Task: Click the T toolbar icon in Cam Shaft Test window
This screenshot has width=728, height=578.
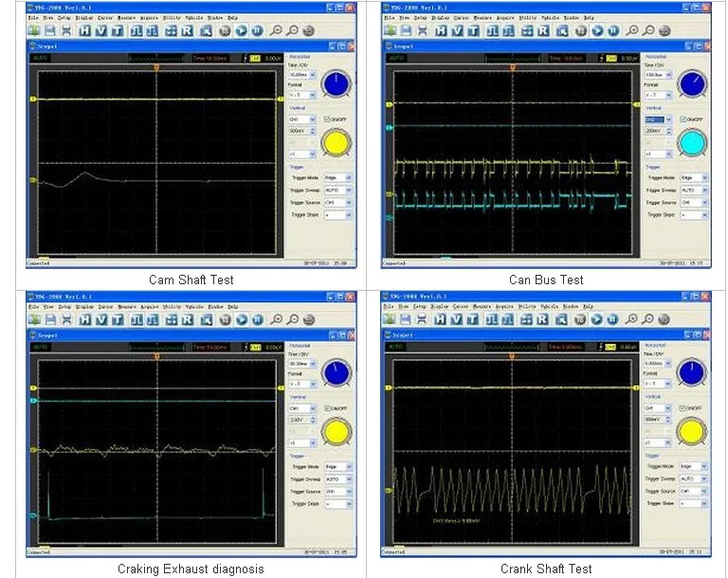Action: pyautogui.click(x=118, y=30)
